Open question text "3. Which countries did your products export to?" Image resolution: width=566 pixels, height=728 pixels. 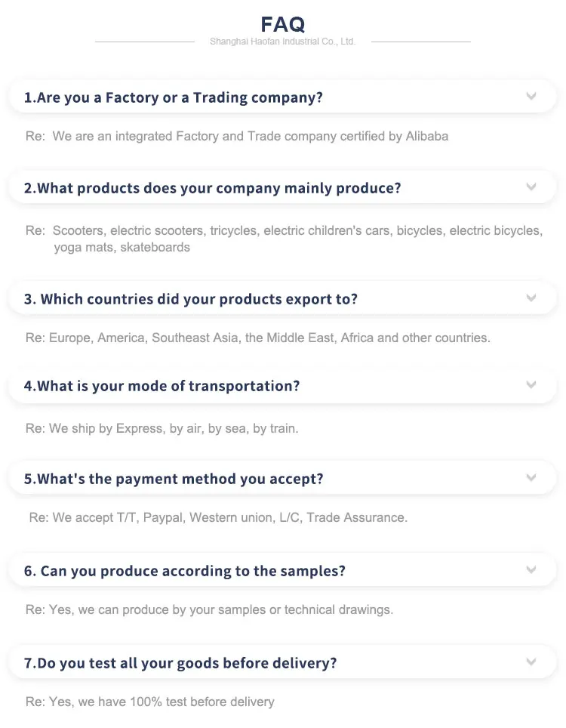[191, 299]
